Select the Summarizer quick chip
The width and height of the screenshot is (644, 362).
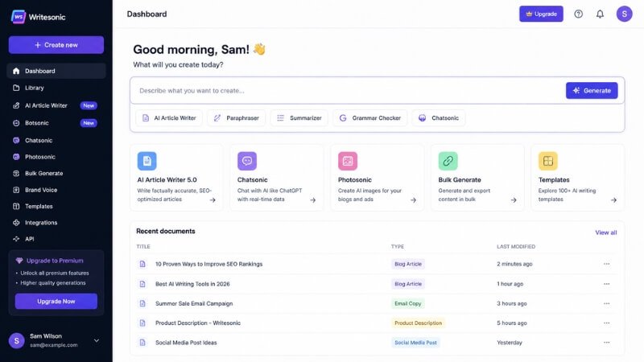(299, 117)
